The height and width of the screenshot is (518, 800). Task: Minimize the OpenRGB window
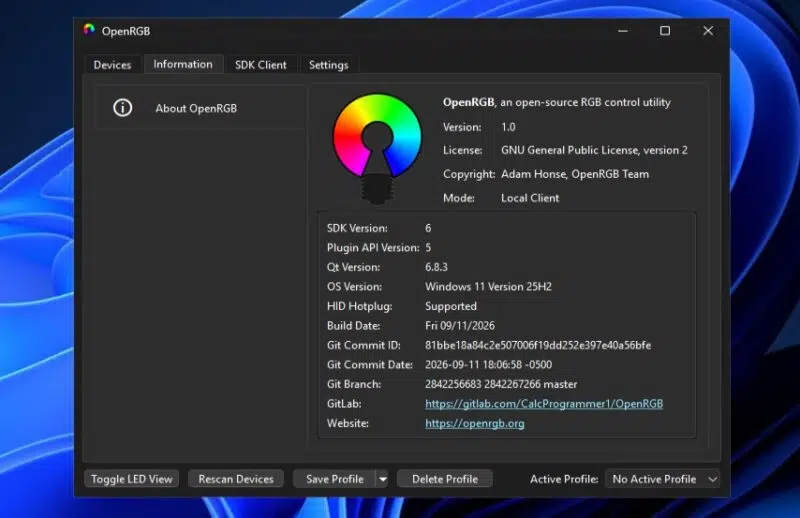(x=622, y=31)
